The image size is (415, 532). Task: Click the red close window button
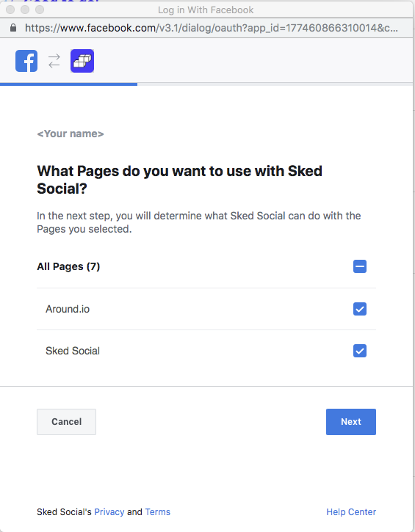(x=10, y=10)
